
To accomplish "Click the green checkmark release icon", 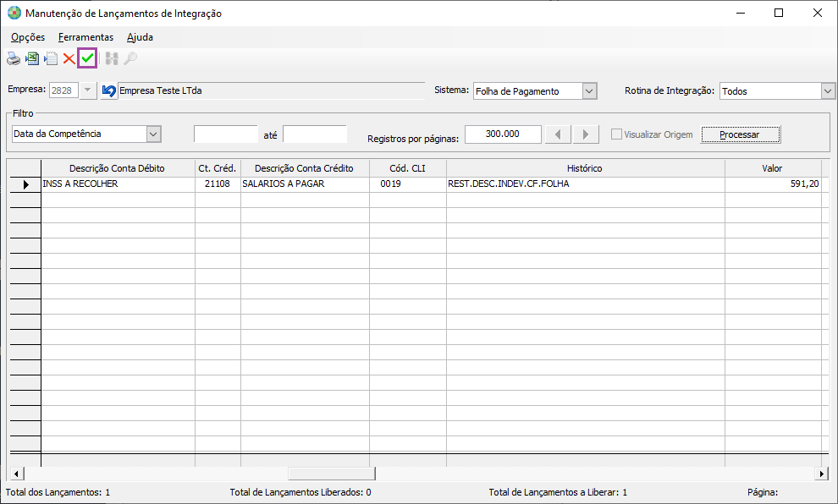I will coord(87,58).
